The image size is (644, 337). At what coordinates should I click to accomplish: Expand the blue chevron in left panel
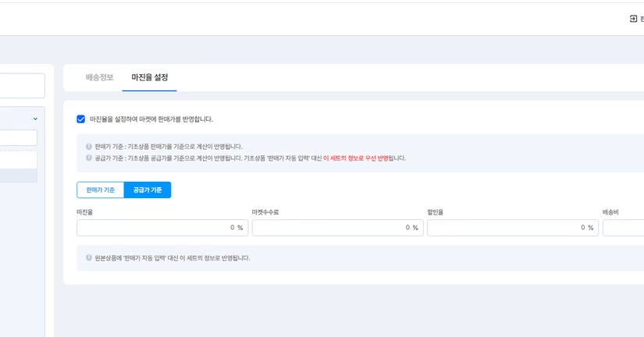coord(35,119)
